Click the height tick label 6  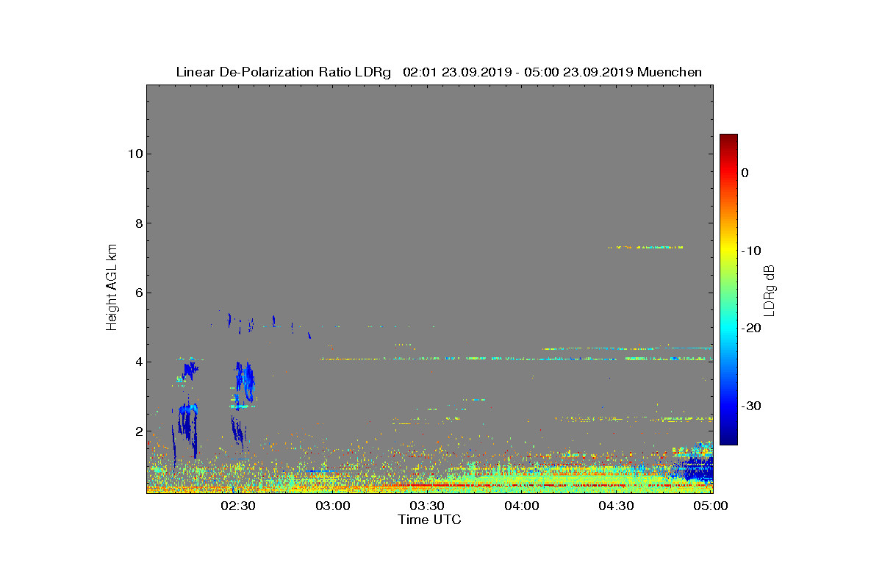(x=137, y=293)
